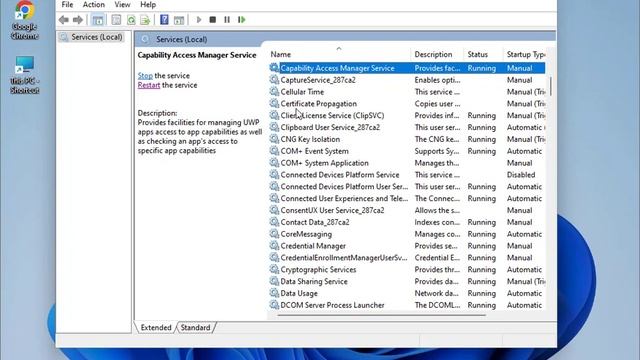640x360 pixels.
Task: Click the Forward arrow toolbar icon
Action: coord(78,20)
